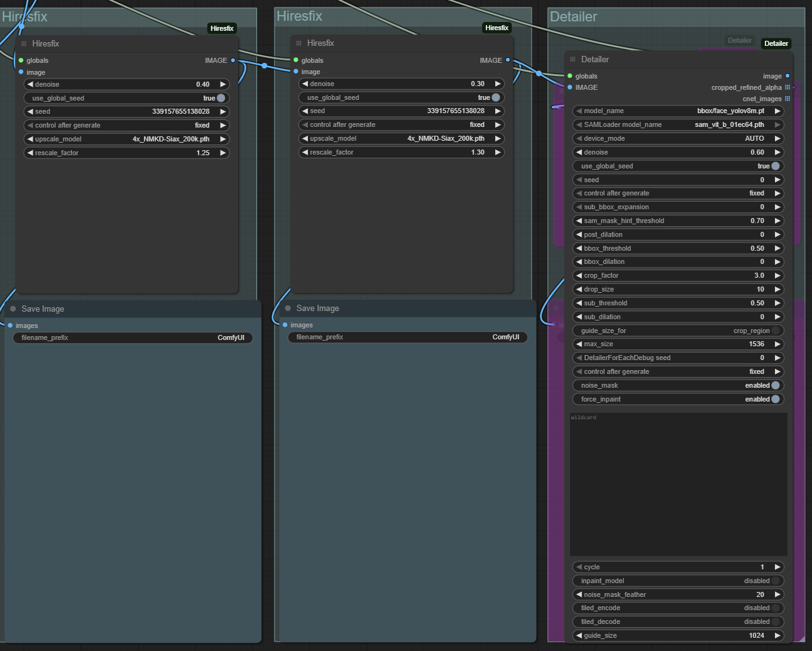Click the dimmed Detailer badge

point(740,40)
